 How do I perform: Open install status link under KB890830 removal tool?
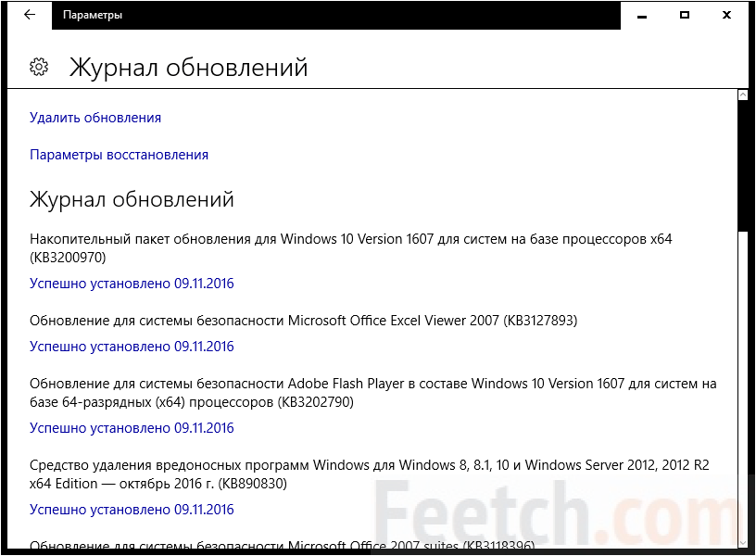(x=132, y=510)
